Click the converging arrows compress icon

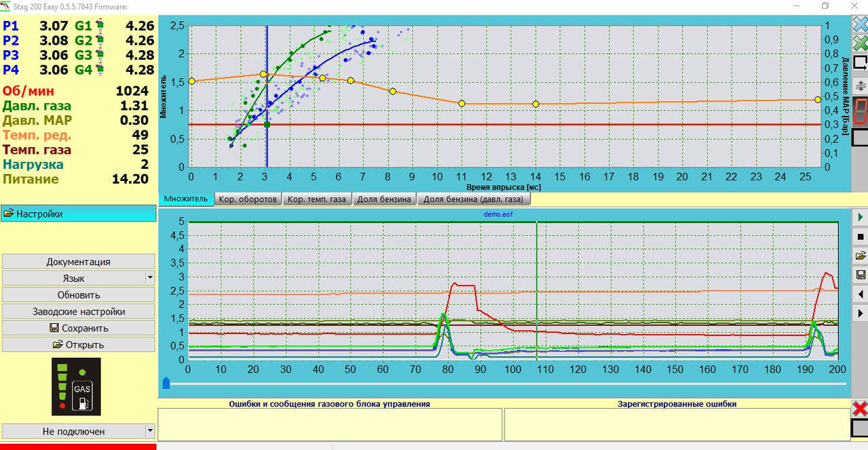860,85
